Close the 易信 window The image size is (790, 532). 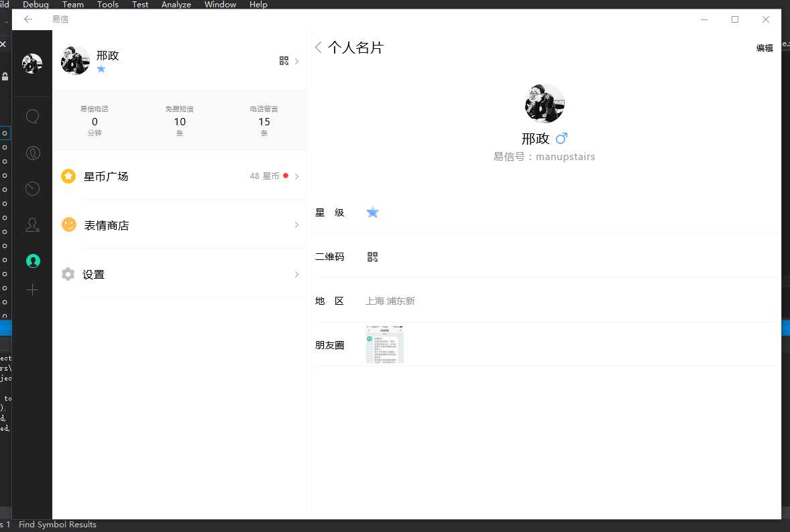point(766,19)
